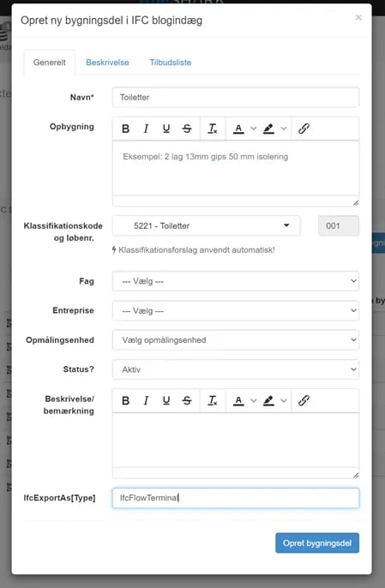Toggle bold in Opbygning editor
This screenshot has width=385, height=588.
pos(126,129)
